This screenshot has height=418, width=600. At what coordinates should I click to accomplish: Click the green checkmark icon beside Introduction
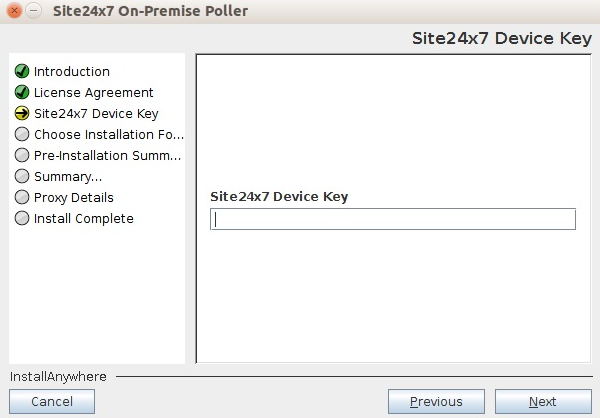(22, 72)
